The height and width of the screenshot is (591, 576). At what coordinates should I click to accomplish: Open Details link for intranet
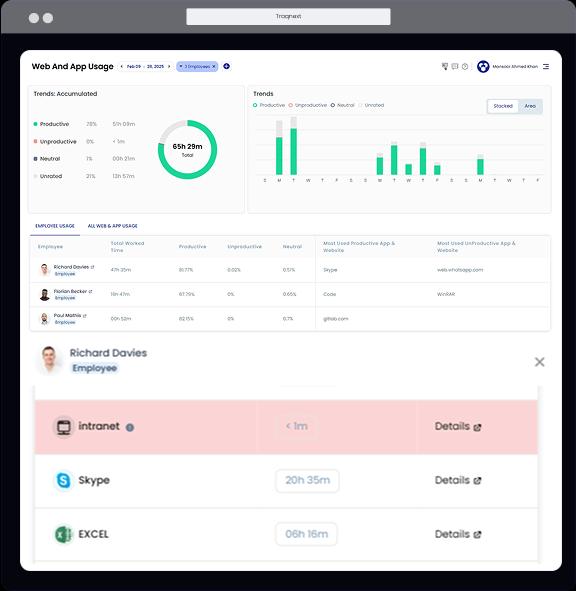click(458, 426)
